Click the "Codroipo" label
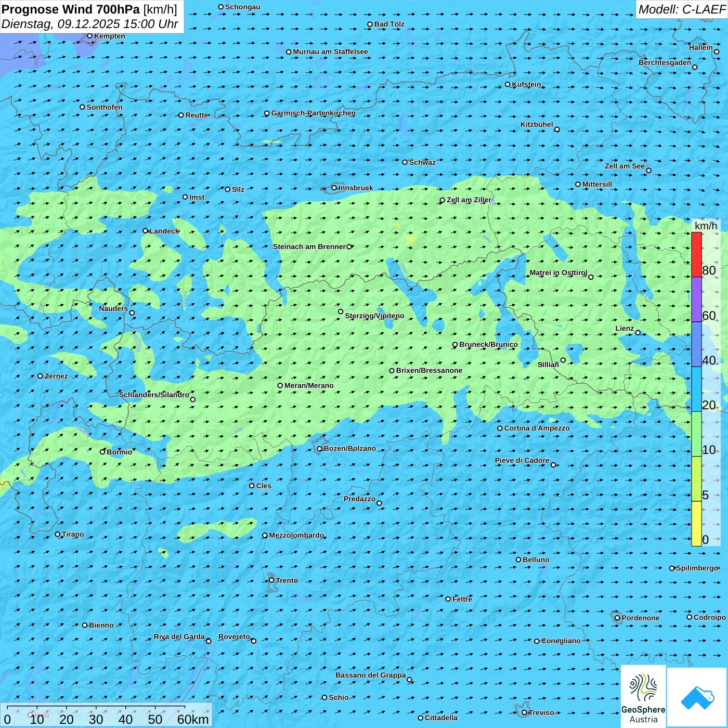728x728 pixels. pos(710,617)
